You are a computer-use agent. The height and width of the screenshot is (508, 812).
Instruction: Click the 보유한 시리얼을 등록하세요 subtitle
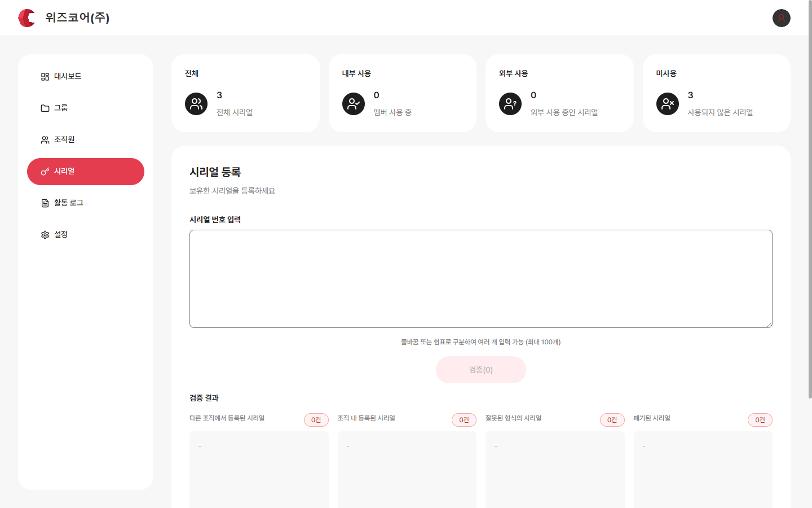click(232, 191)
